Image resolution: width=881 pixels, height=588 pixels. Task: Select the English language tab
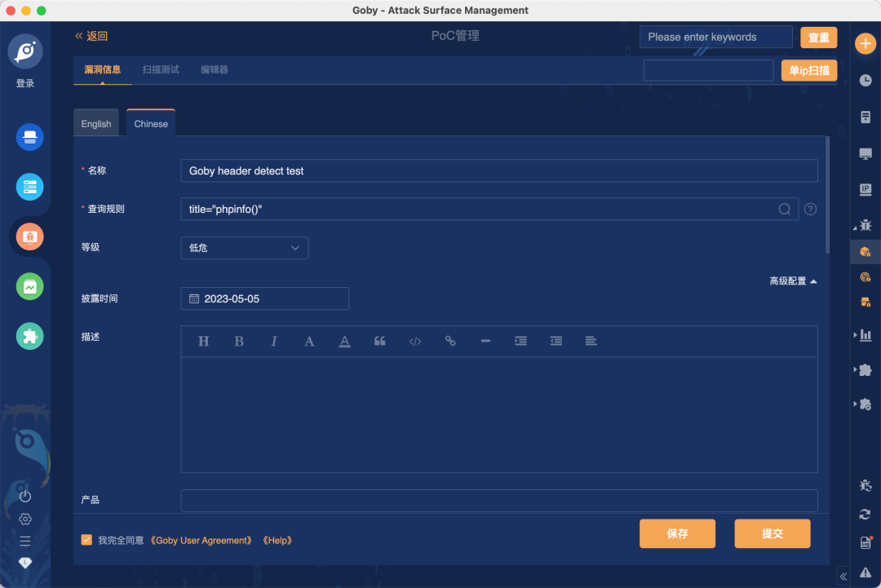click(x=96, y=123)
